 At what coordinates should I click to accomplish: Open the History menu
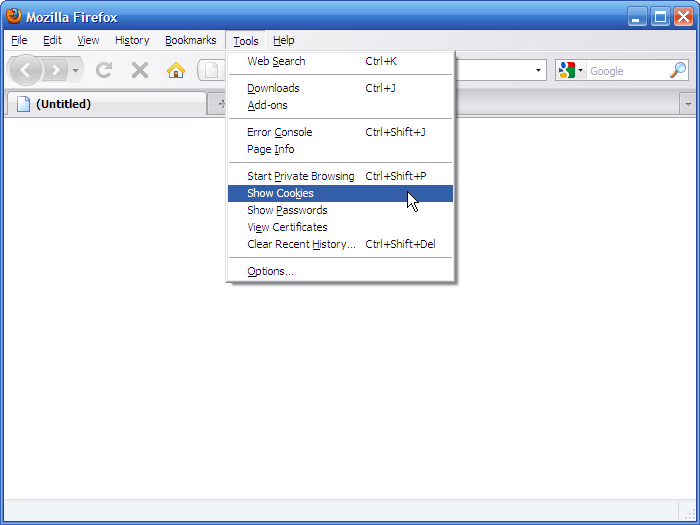point(132,40)
